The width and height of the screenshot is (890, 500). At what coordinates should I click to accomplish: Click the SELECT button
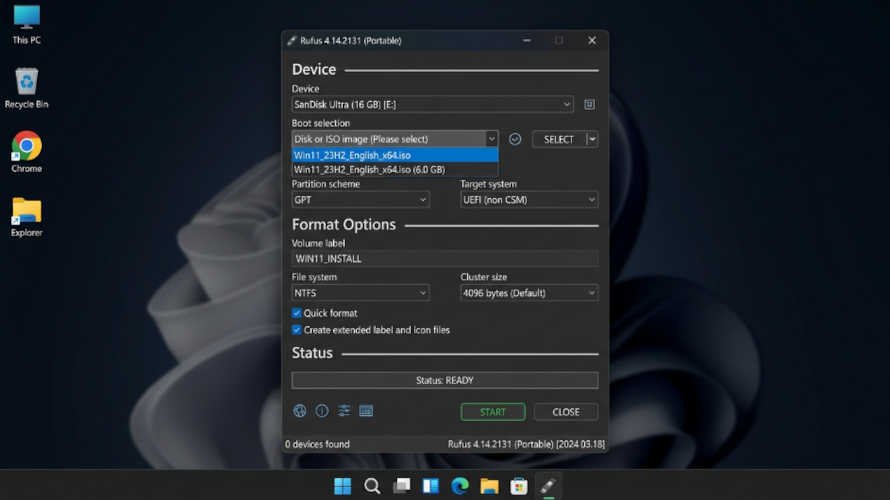coord(559,139)
